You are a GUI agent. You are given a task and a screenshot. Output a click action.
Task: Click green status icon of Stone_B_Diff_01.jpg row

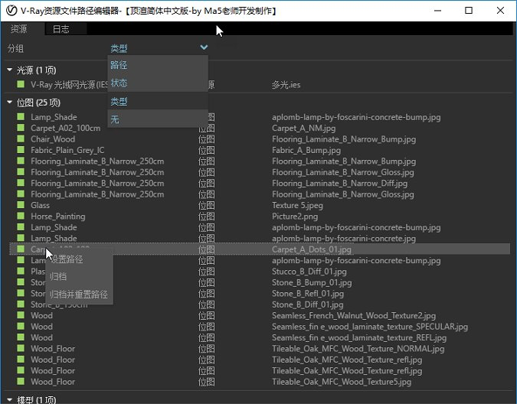pos(21,304)
